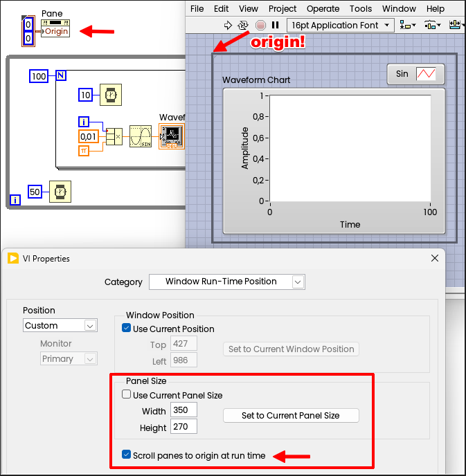
Task: Open the Tools menu
Action: click(360, 9)
